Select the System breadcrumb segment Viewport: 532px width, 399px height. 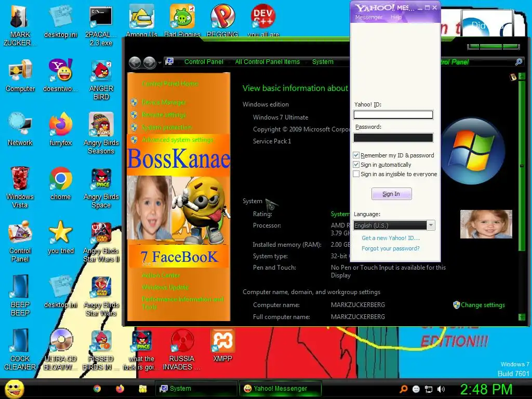tap(323, 62)
